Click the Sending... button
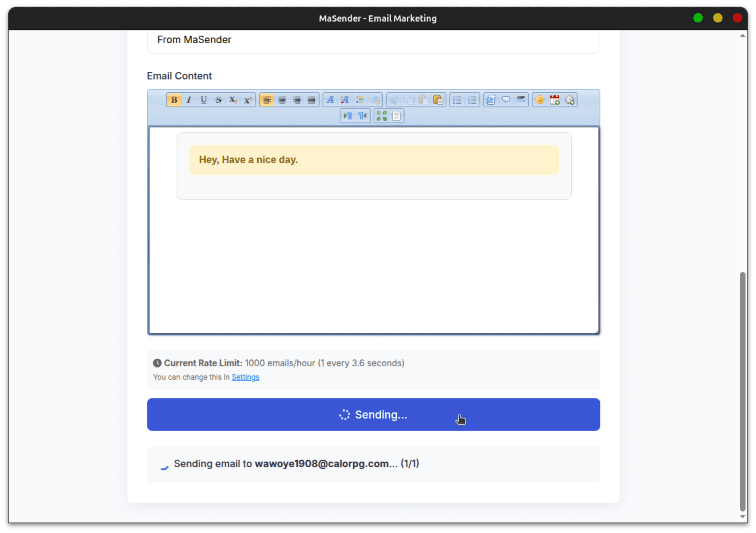This screenshot has height=533, width=756. click(373, 415)
